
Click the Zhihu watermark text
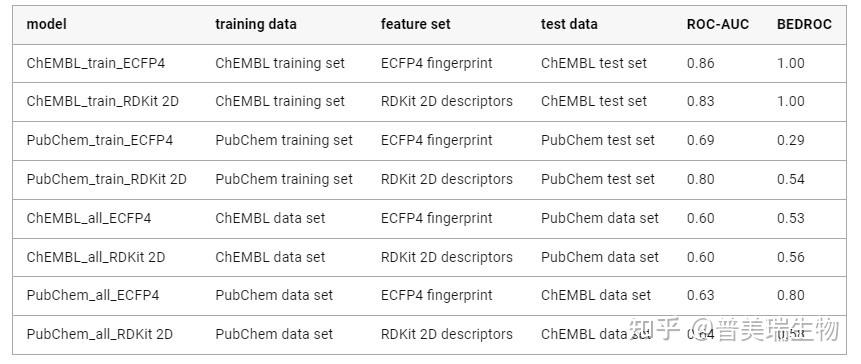[734, 329]
